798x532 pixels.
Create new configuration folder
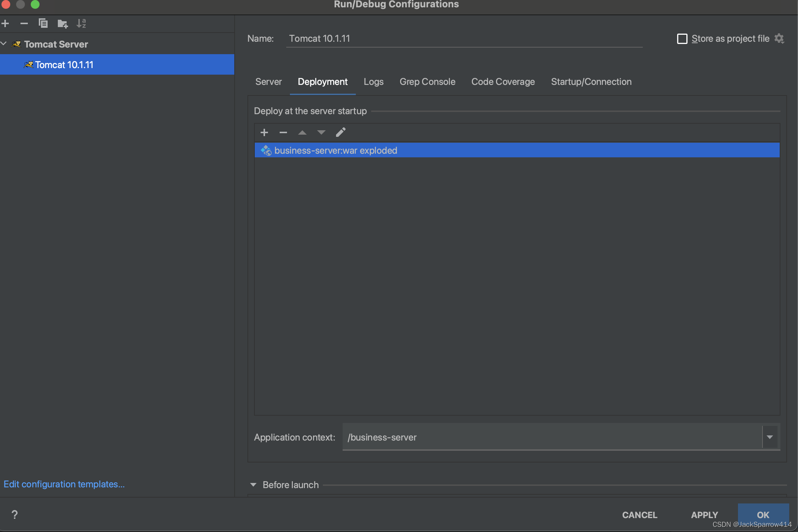click(63, 24)
